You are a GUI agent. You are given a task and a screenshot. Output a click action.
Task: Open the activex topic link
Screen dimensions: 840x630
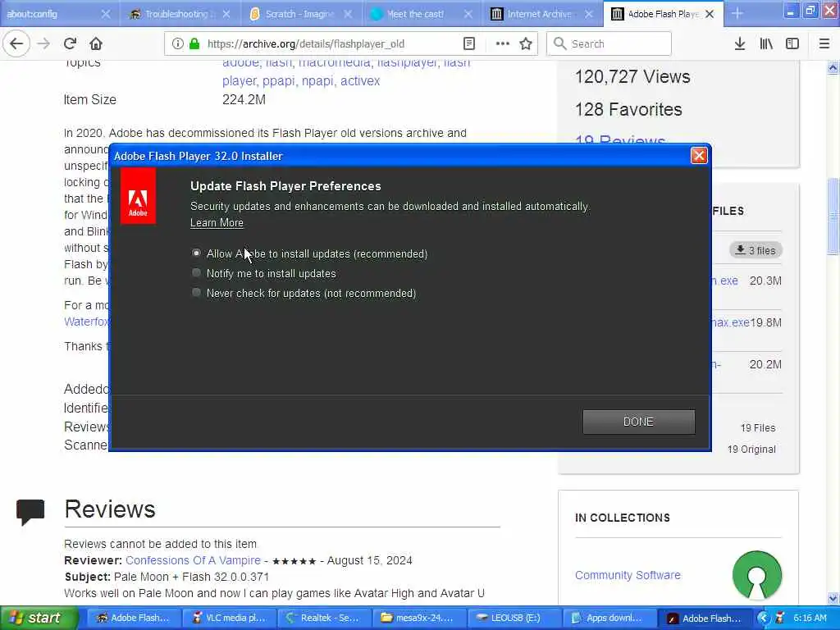tap(360, 81)
